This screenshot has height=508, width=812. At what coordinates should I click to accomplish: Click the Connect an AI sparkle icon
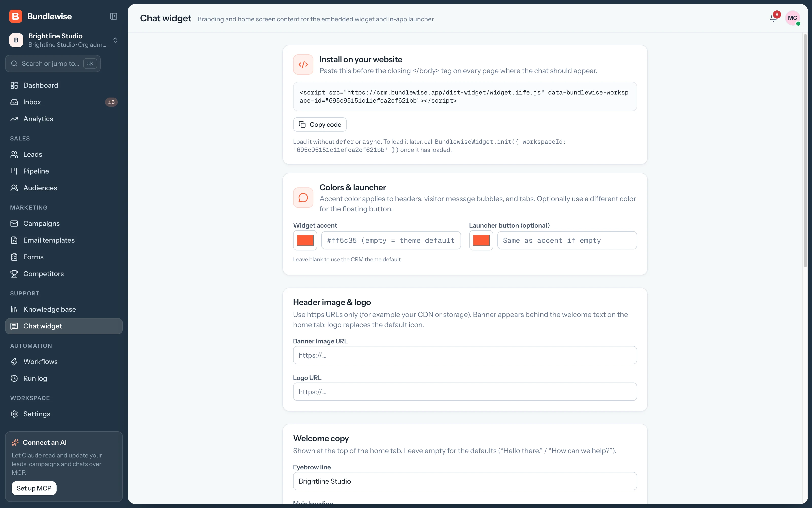(15, 442)
